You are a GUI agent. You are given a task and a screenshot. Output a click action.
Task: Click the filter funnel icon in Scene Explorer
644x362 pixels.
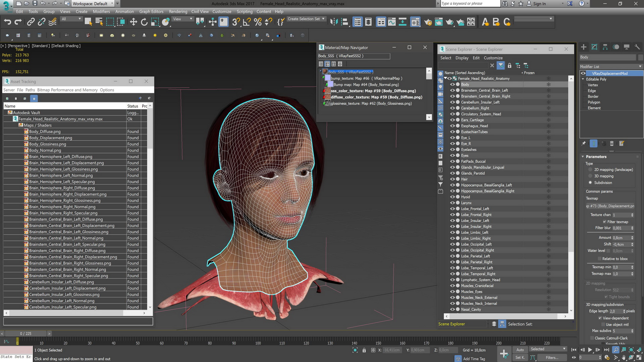point(501,66)
